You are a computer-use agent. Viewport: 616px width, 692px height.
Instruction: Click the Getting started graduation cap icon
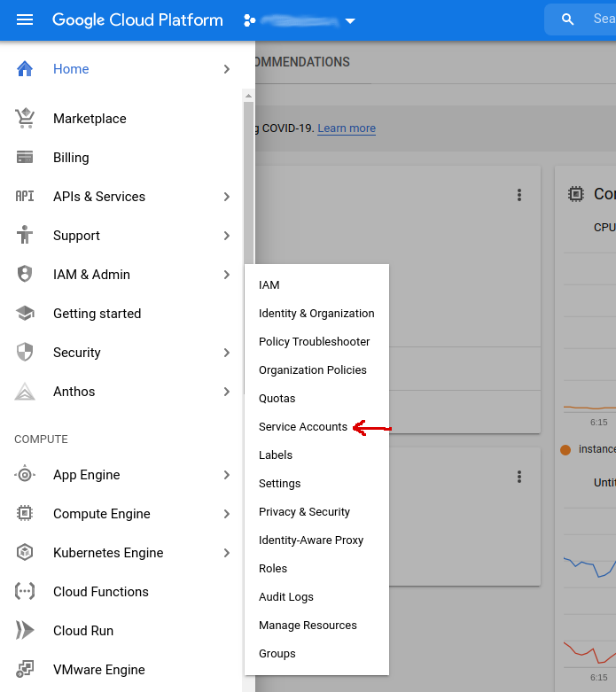(25, 313)
